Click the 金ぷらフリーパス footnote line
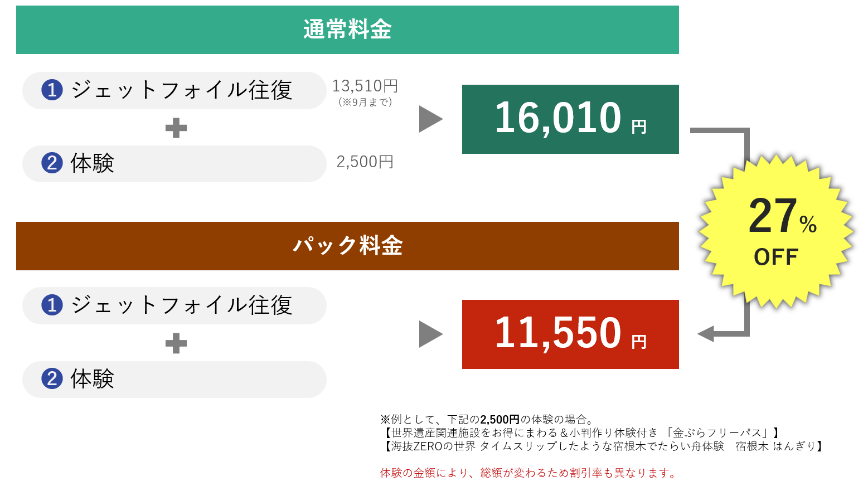 [580, 433]
